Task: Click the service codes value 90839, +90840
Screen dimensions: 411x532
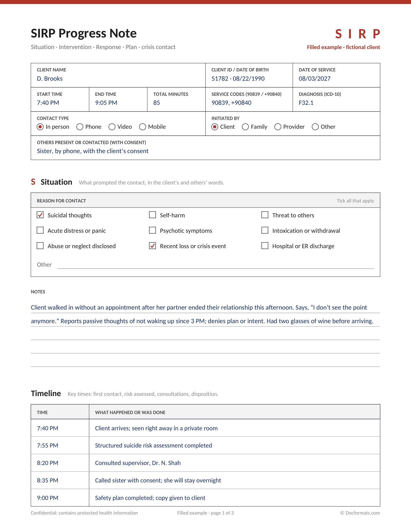Action: (231, 103)
